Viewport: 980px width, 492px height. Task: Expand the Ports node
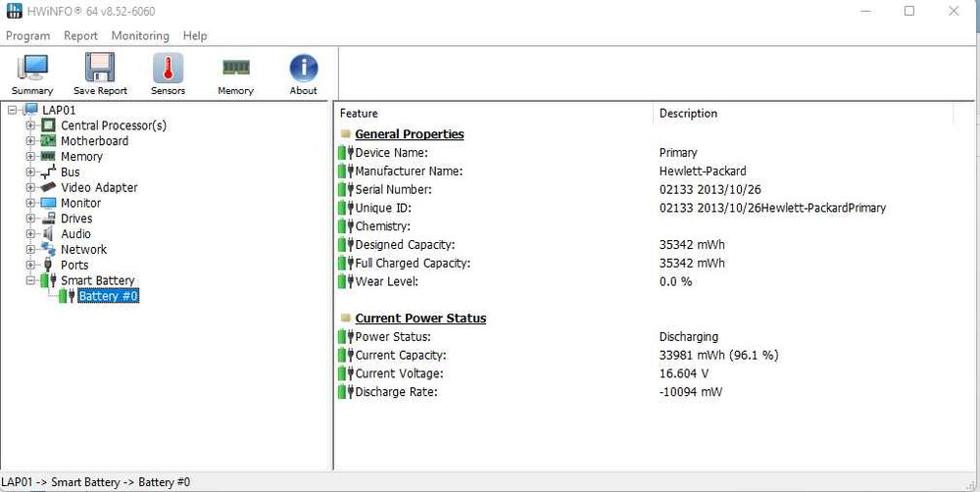pos(30,265)
